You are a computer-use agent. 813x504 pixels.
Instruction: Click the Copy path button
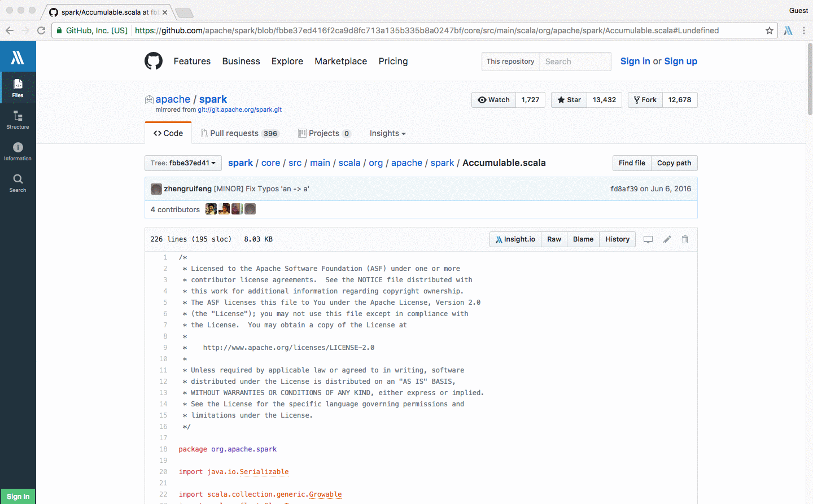674,163
